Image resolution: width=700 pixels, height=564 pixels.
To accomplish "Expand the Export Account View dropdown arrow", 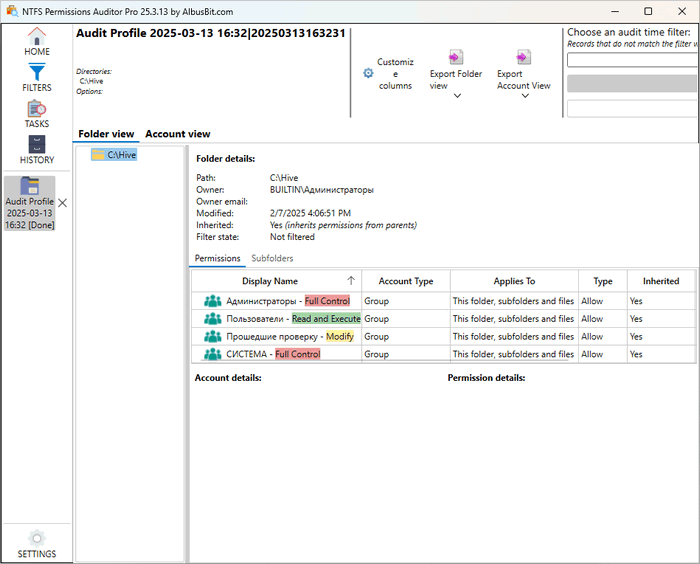I will pos(524,97).
